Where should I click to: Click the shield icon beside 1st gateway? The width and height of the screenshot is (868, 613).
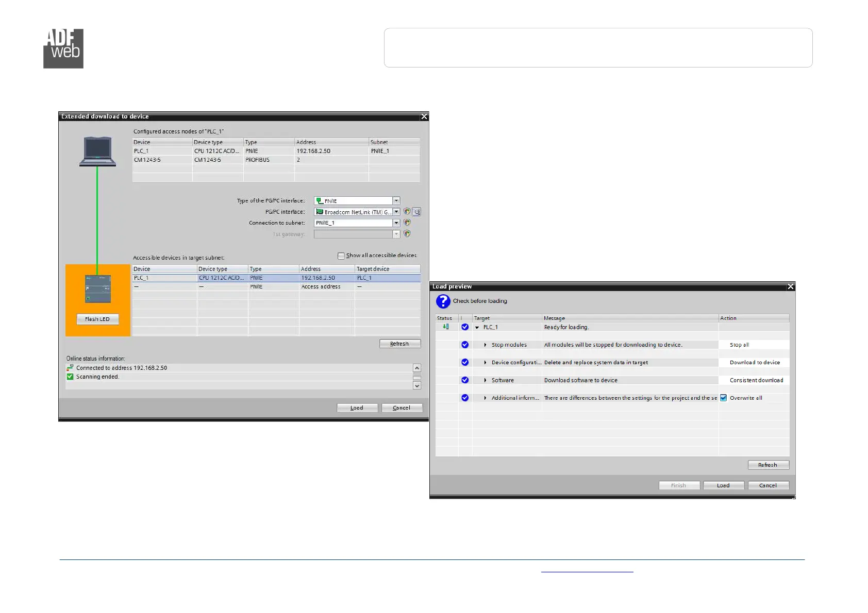(x=407, y=234)
